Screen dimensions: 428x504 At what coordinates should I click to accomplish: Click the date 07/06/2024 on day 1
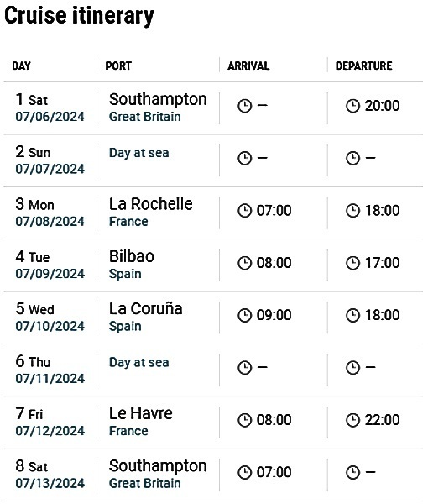[50, 117]
